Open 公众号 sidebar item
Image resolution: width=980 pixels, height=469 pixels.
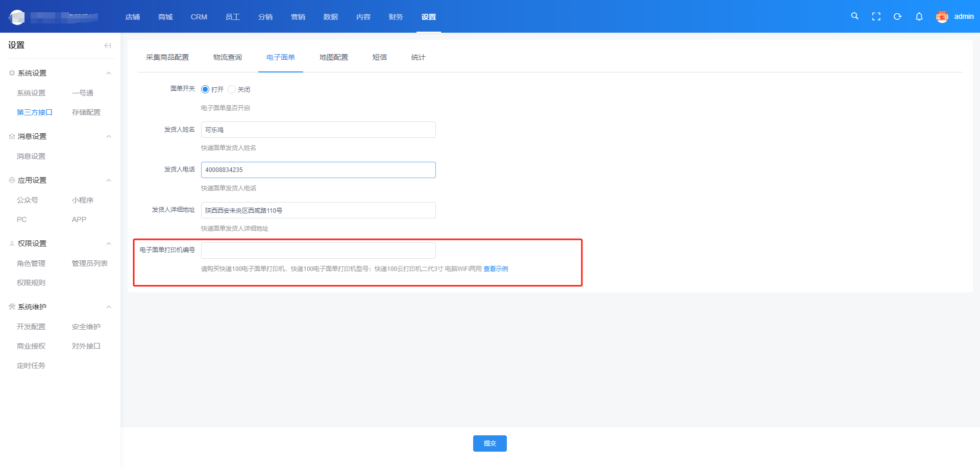point(28,200)
